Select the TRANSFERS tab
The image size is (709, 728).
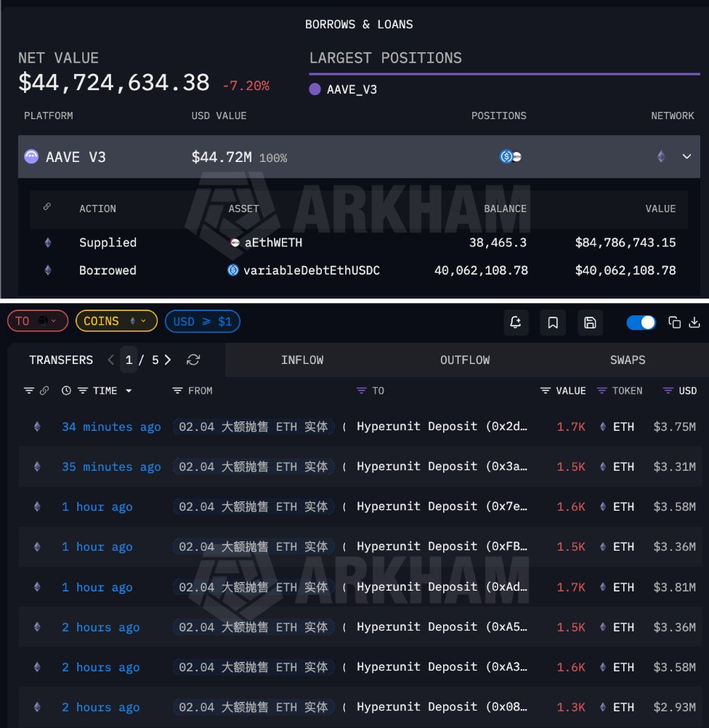click(61, 360)
